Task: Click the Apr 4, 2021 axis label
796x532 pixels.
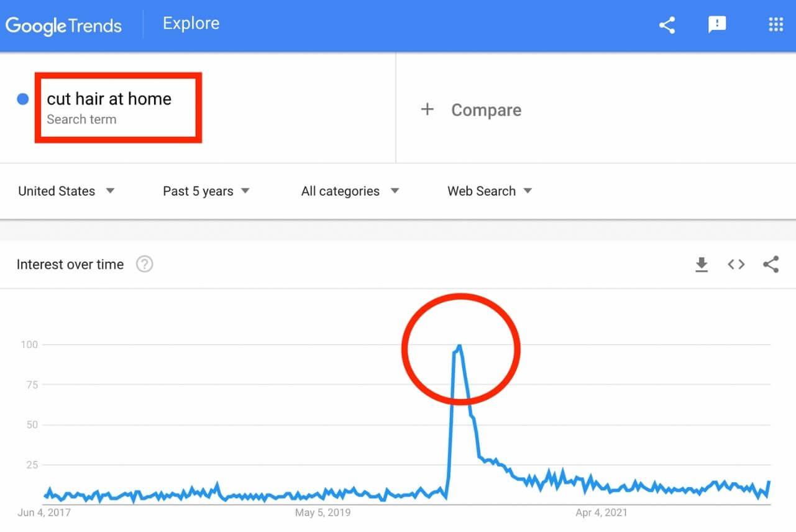Action: coord(602,513)
